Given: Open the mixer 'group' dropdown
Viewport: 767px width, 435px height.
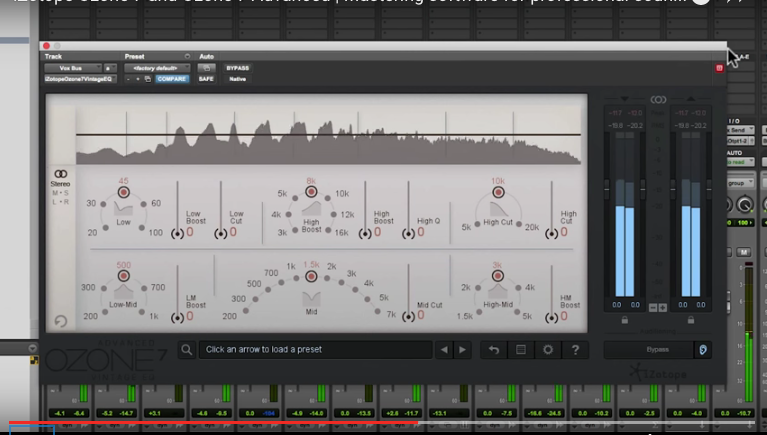Looking at the screenshot, I should point(740,183).
